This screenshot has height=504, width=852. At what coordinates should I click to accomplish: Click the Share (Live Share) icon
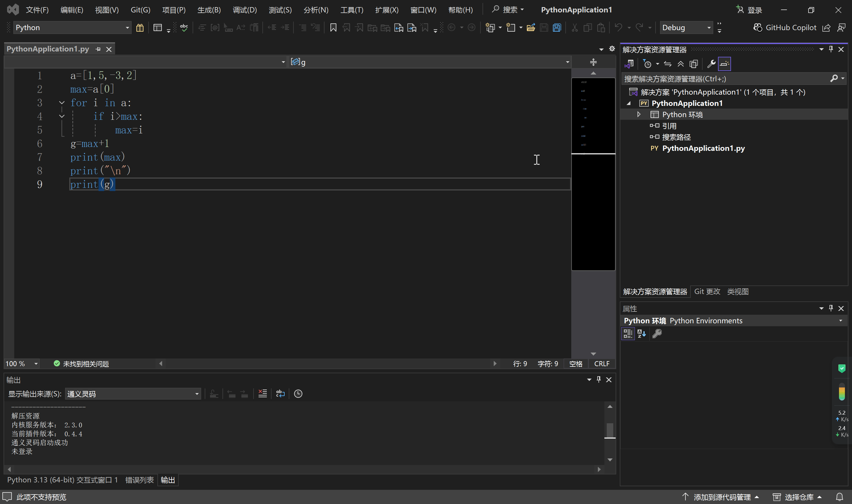pyautogui.click(x=826, y=28)
